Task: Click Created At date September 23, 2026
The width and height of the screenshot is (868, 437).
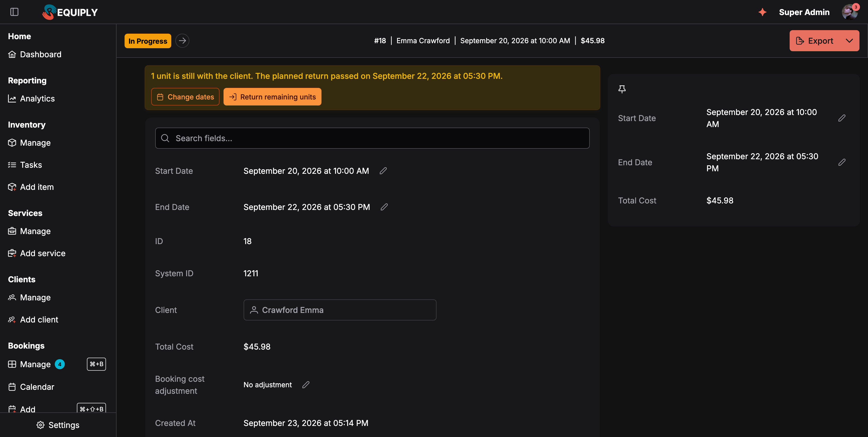Action: [x=306, y=423]
